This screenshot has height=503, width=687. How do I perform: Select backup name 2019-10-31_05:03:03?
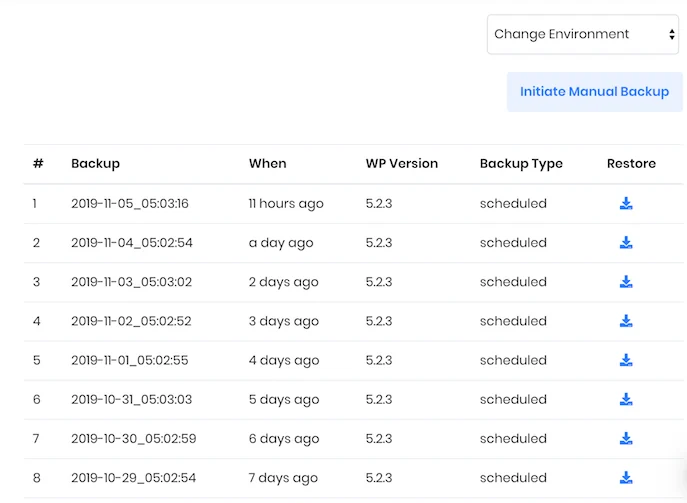[131, 400]
